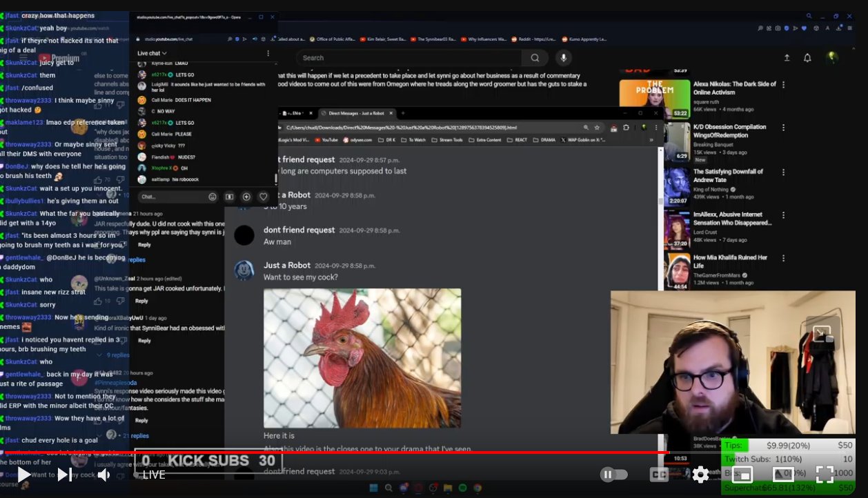Open the YouTube account avatar

833,58
